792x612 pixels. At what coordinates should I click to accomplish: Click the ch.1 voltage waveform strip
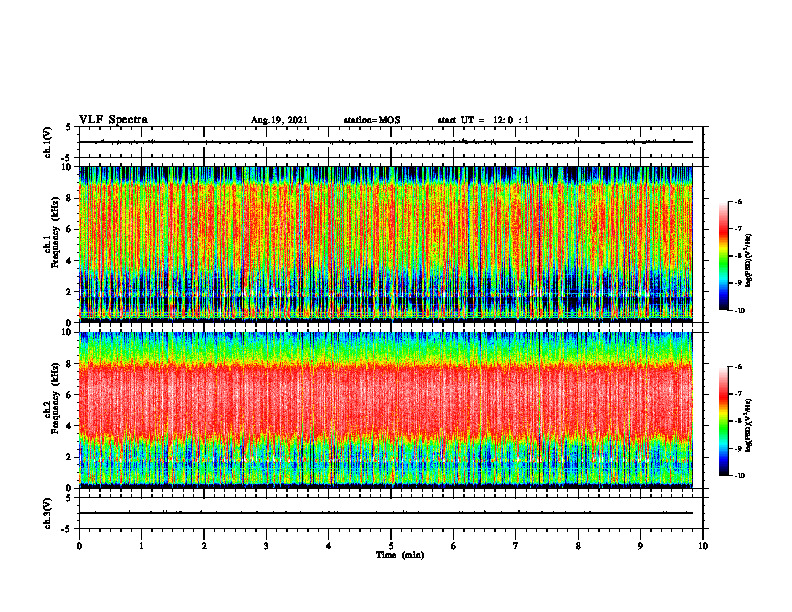pos(391,142)
